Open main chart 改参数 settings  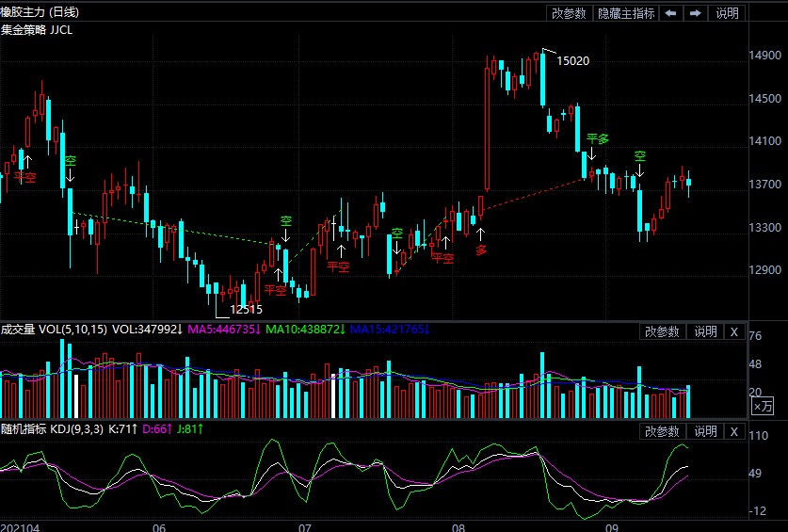pos(569,13)
